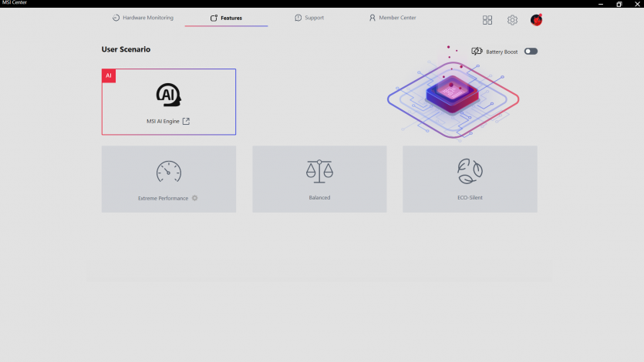Enable the Battery Boost toggle switch
This screenshot has height=362, width=644.
click(x=531, y=52)
